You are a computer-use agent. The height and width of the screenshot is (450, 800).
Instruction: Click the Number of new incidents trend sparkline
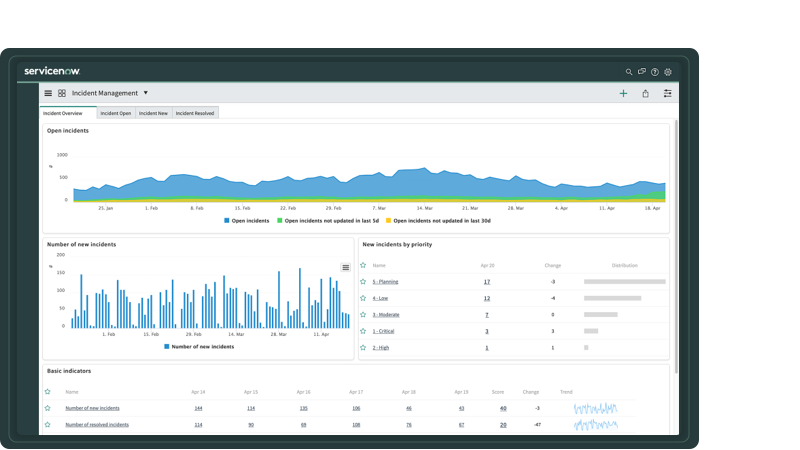click(x=595, y=408)
